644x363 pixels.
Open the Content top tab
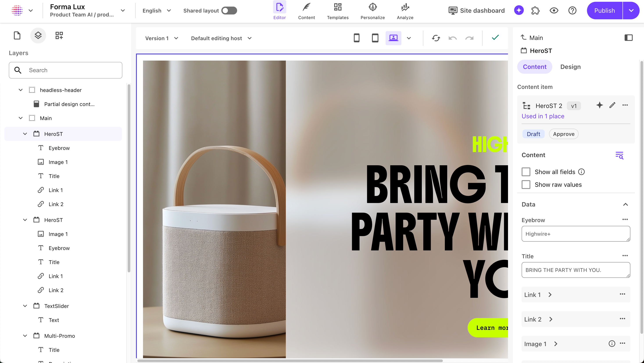pyautogui.click(x=306, y=11)
